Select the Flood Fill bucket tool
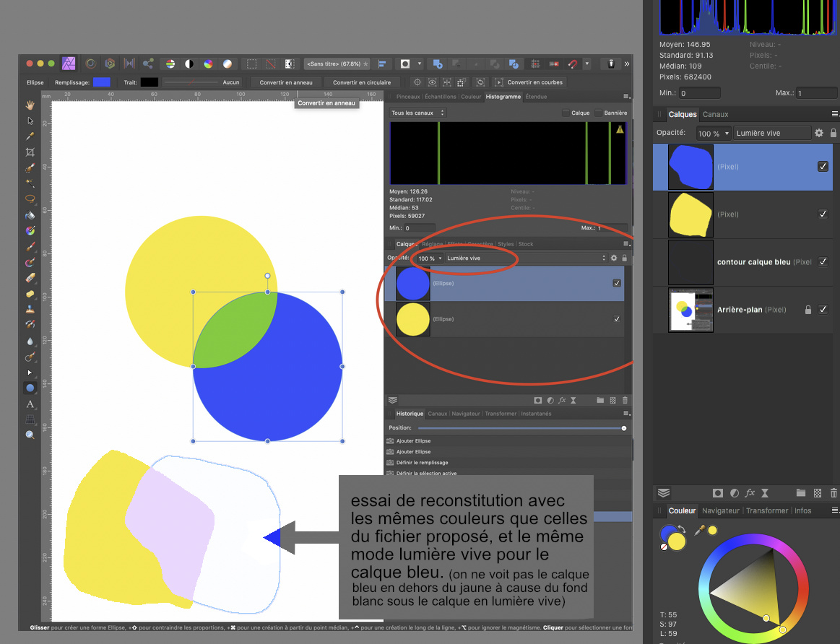 (30, 215)
